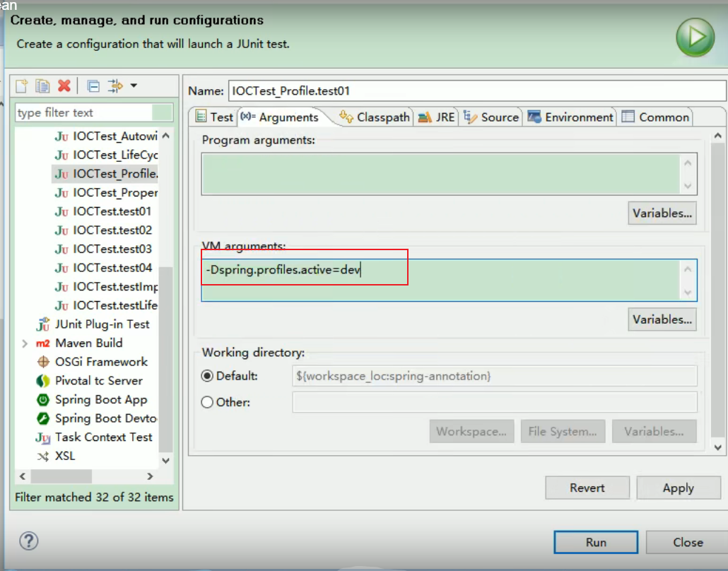Click the Spring Boot Devtools icon

click(42, 418)
